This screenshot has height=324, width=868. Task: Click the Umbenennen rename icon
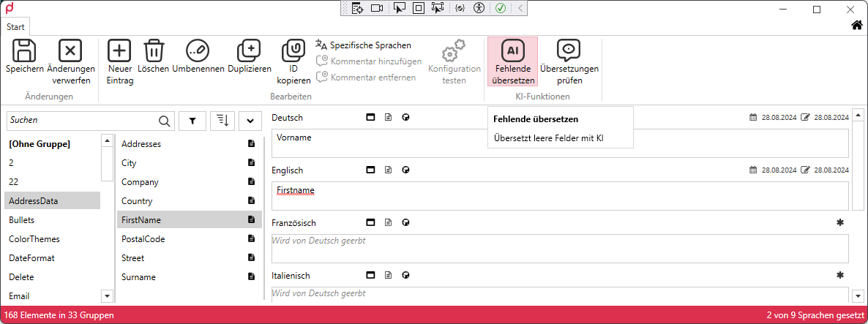pos(198,50)
